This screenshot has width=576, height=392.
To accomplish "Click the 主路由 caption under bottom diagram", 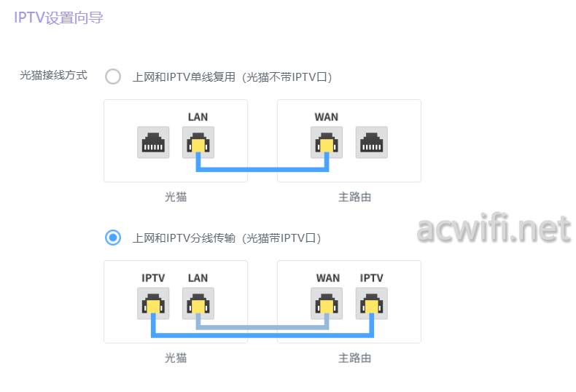I will click(x=354, y=358).
